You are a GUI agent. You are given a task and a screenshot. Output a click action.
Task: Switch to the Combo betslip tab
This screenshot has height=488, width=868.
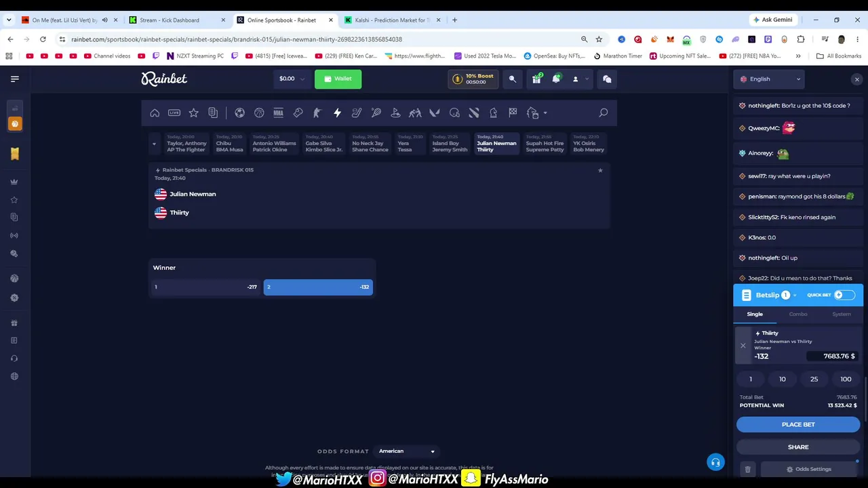pyautogui.click(x=798, y=314)
